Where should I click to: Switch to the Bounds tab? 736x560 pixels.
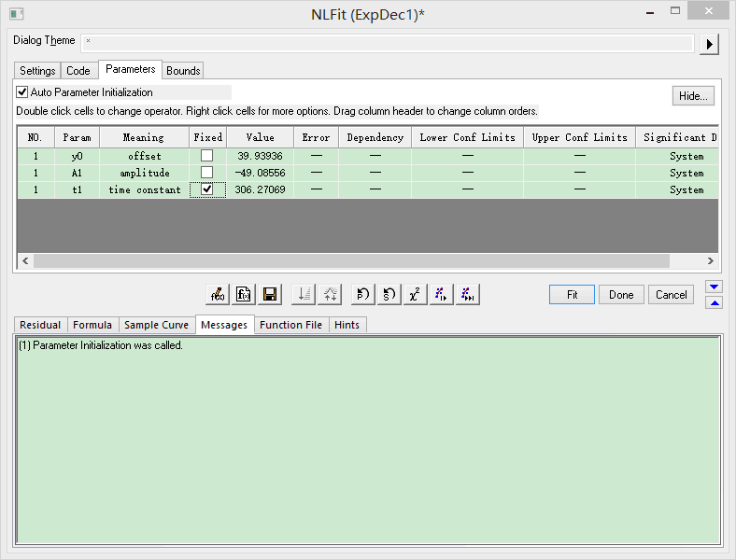point(183,71)
